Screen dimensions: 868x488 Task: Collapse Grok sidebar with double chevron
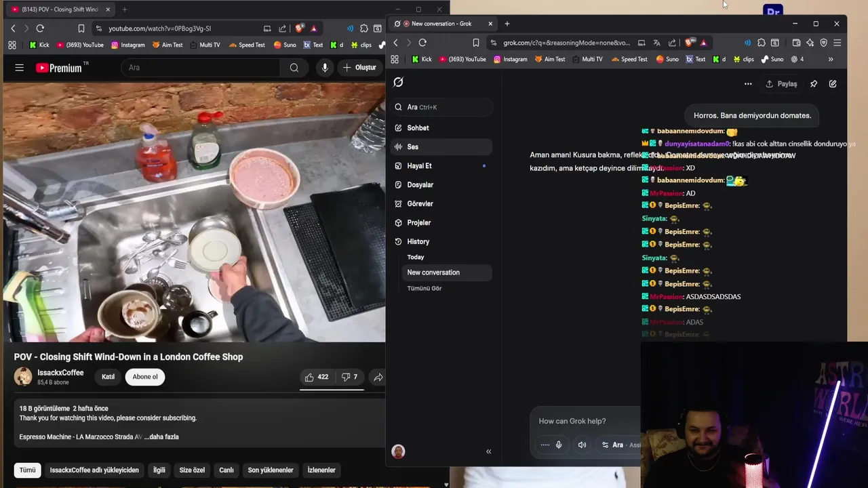pos(488,451)
